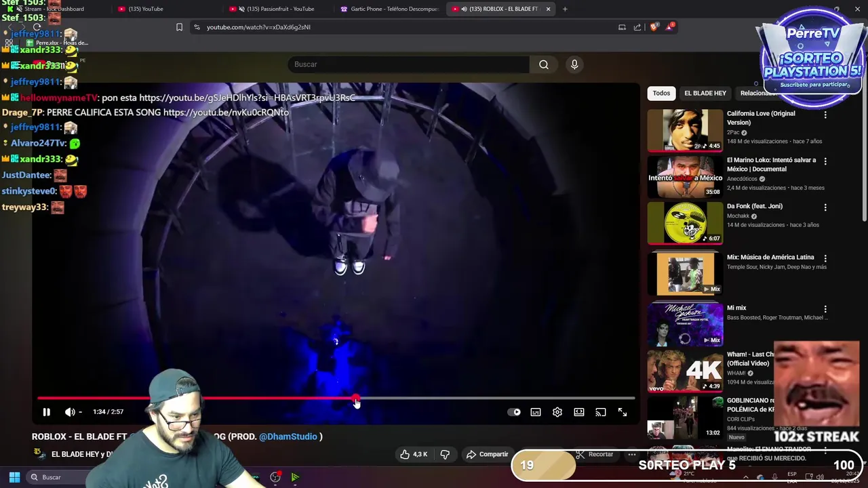The height and width of the screenshot is (488, 868).
Task: Open the 2Pac channel name
Action: (733, 132)
